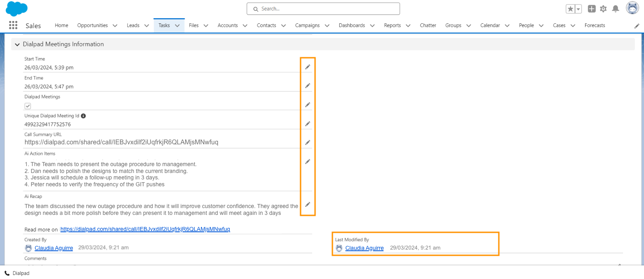644x279 pixels.
Task: Click action item about Dan polishing designs
Action: pos(106,171)
